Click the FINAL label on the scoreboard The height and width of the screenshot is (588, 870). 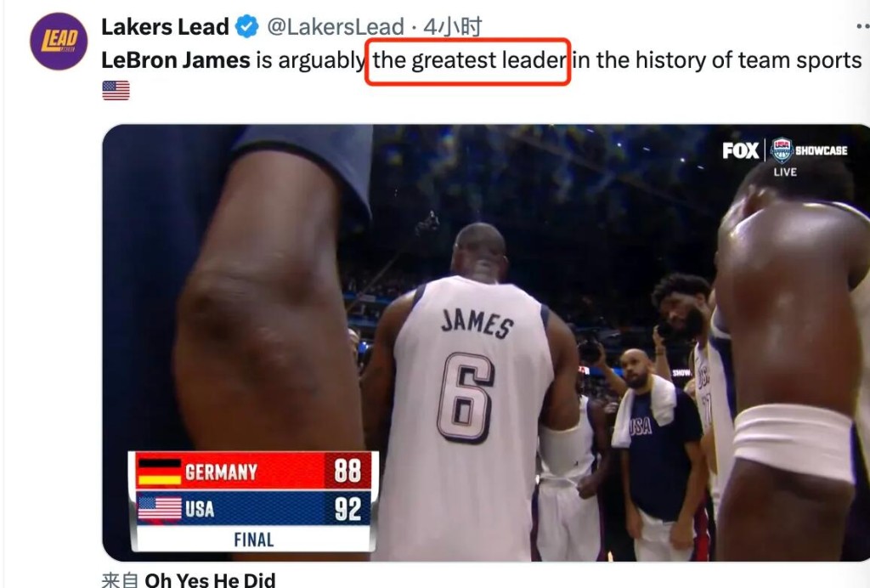253,540
